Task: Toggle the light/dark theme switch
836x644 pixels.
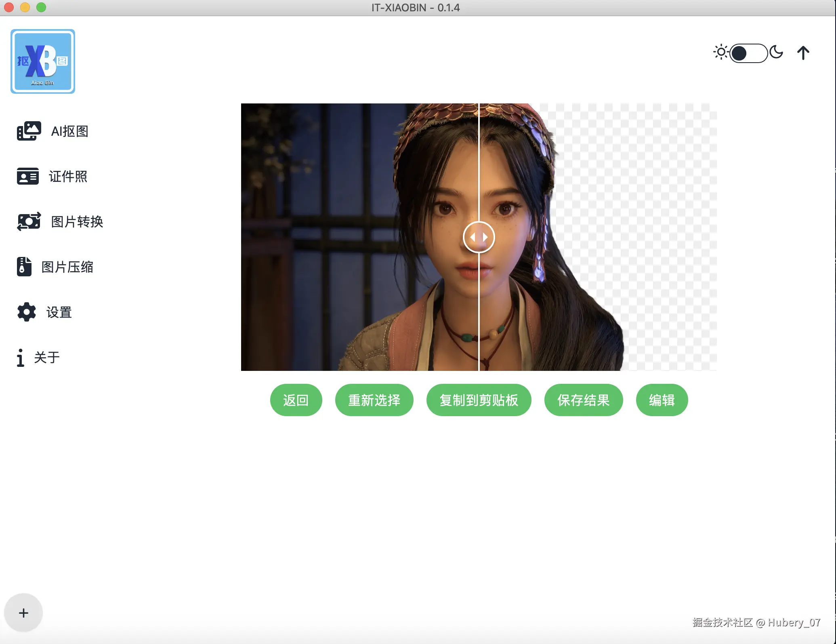Action: 748,53
